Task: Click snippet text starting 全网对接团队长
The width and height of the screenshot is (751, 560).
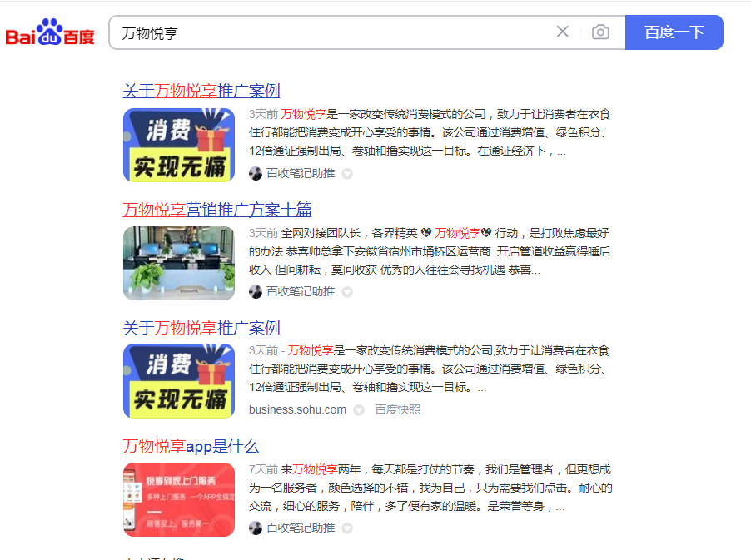Action: coord(430,251)
